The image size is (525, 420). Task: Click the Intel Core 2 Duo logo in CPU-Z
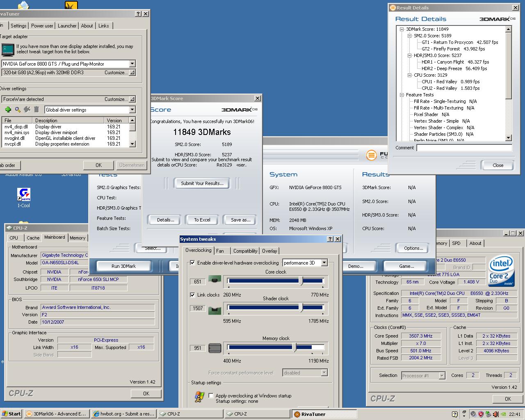coord(501,271)
